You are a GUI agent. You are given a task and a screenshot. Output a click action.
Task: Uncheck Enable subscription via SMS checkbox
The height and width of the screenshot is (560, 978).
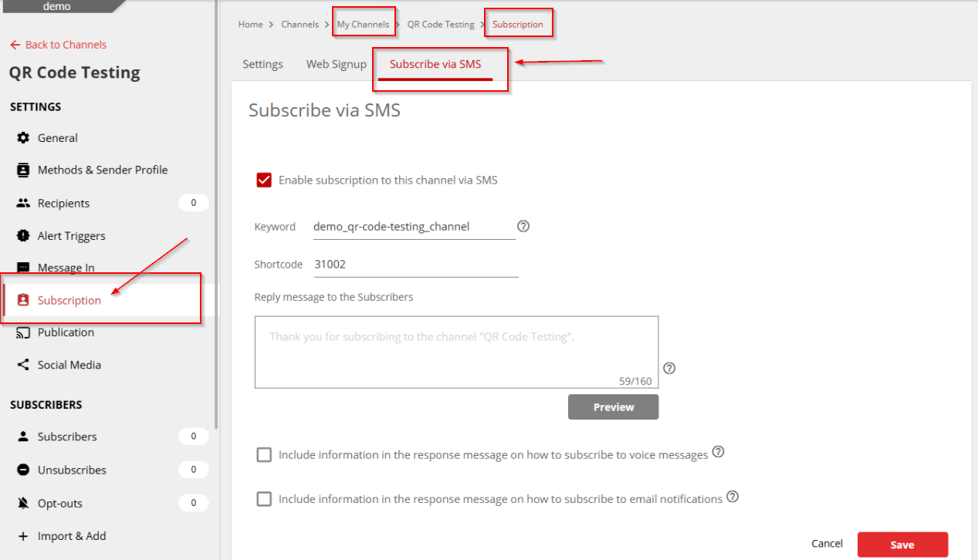(264, 180)
